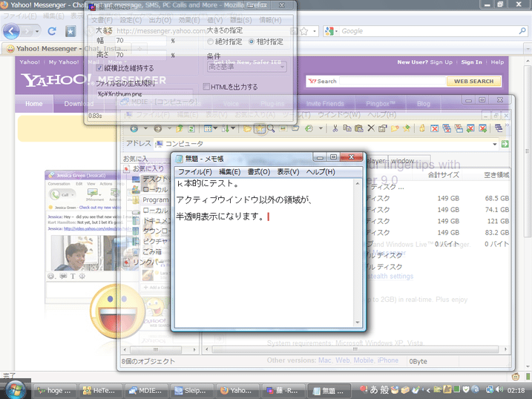532x399 pixels.
Task: Click the magnifier in Google search box
Action: coord(522,31)
